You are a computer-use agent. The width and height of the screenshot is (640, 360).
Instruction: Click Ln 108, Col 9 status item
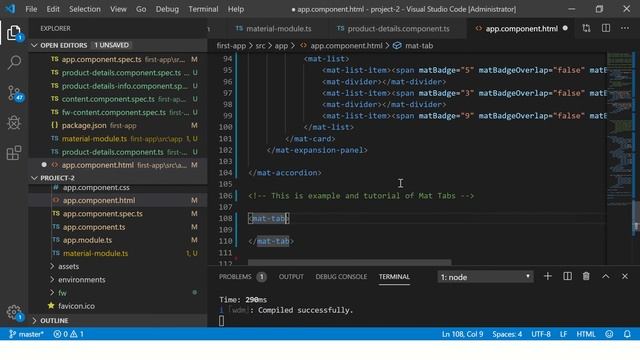pyautogui.click(x=462, y=334)
